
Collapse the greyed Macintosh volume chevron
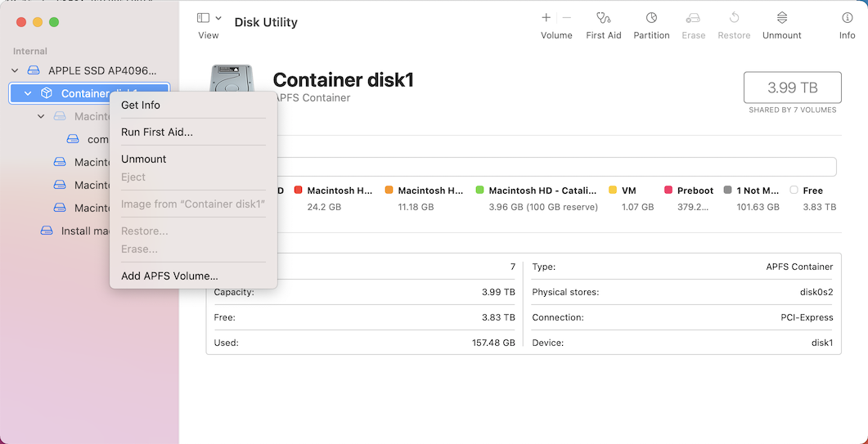[41, 116]
